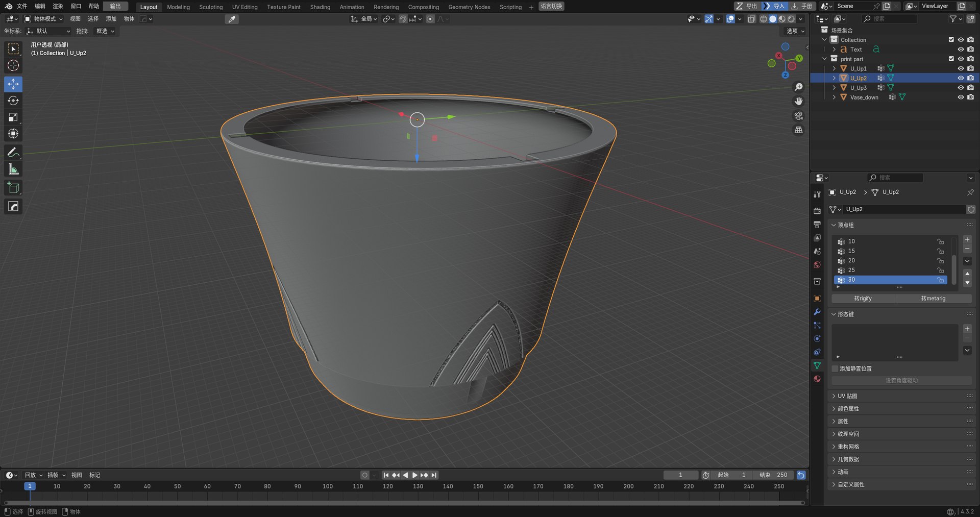Open the Modifiers wrench properties tab

tap(817, 312)
